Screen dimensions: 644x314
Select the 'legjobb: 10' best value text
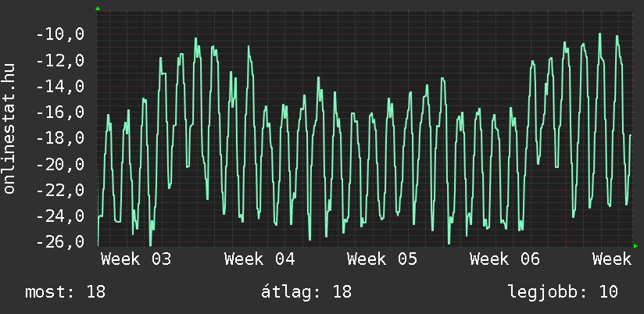[563, 292]
